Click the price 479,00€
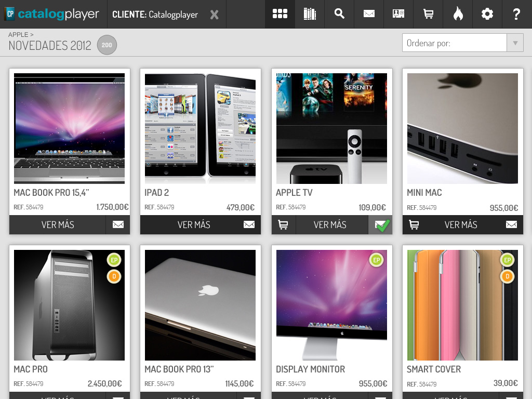The height and width of the screenshot is (399, 532). pos(240,207)
